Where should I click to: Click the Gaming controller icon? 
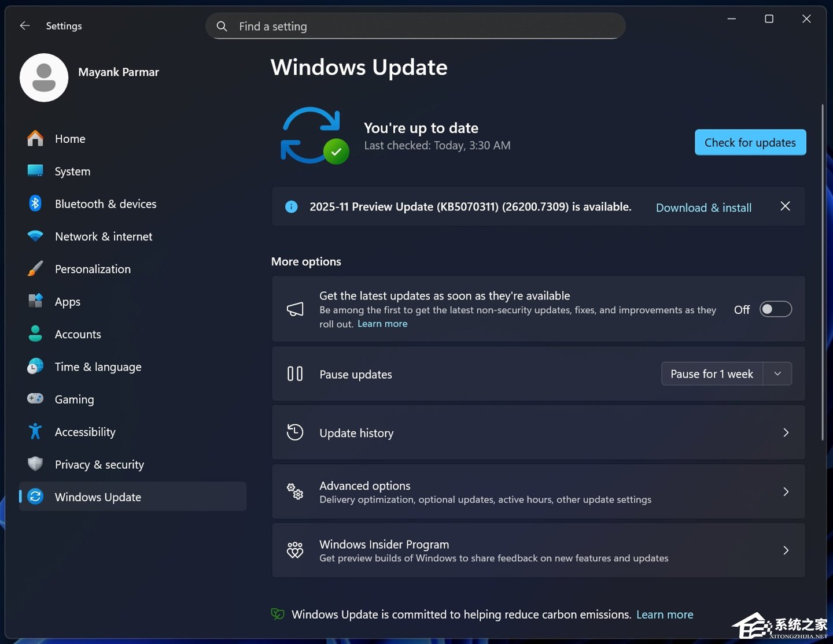(x=35, y=399)
